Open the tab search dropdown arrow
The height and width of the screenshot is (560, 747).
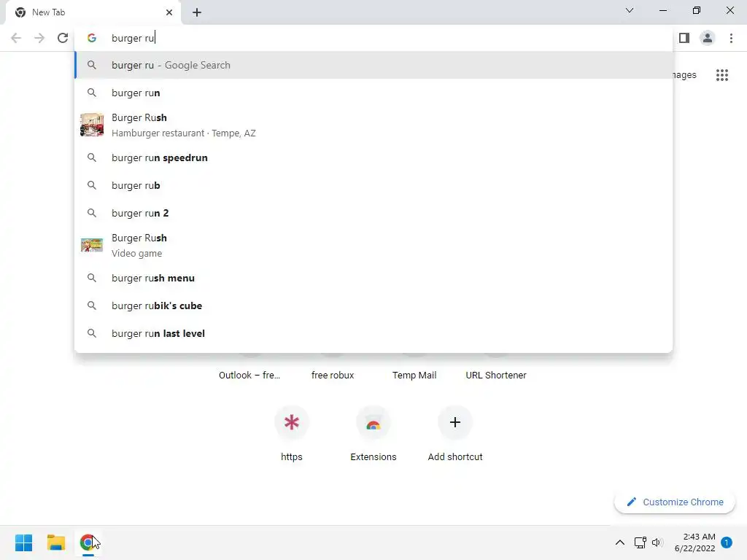630,10
